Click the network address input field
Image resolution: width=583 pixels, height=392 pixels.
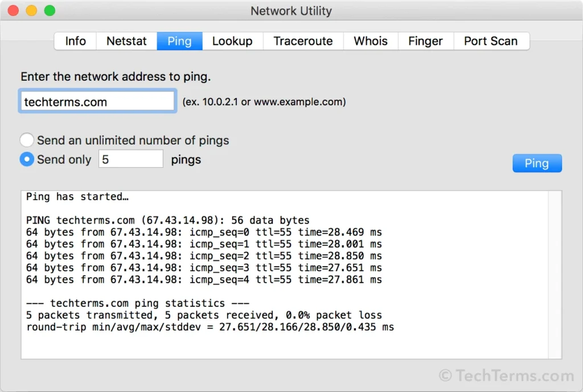pos(97,101)
